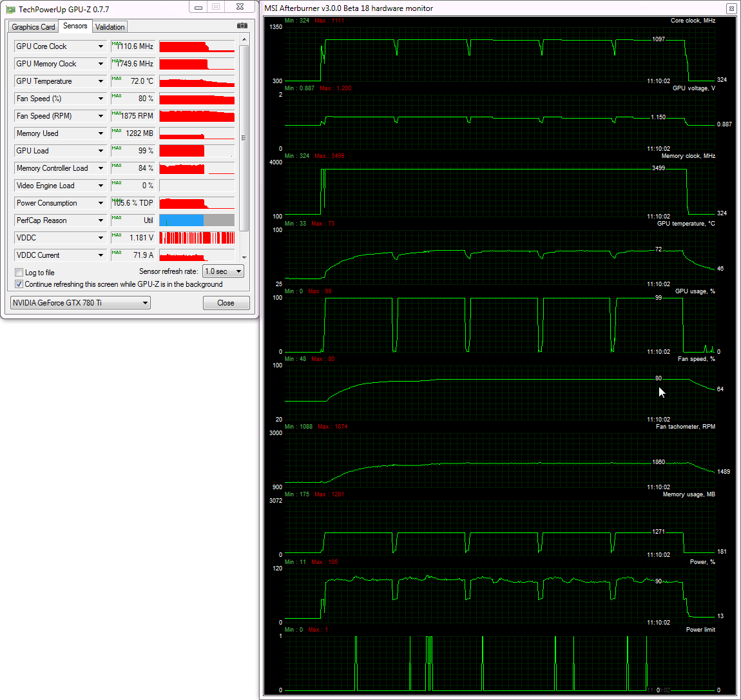The width and height of the screenshot is (741, 700).
Task: Enable the Log to file checkbox
Action: (x=19, y=273)
